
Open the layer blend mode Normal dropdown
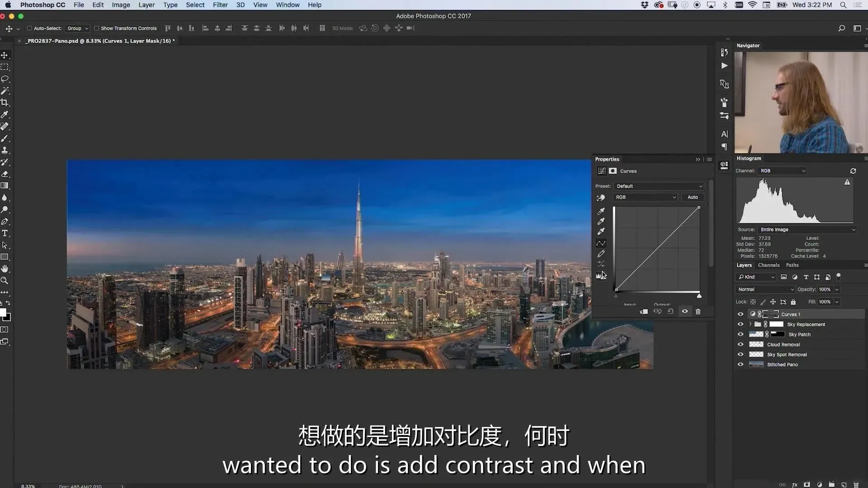(765, 290)
